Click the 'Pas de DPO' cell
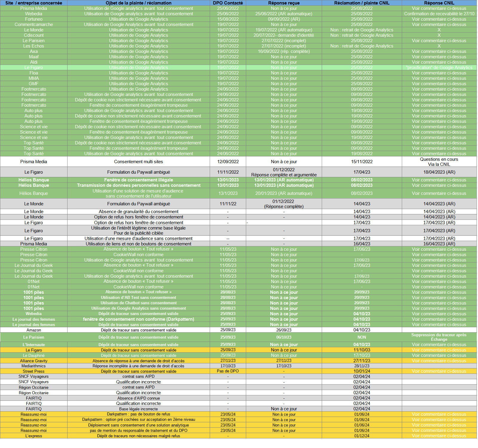Screen dimensions: 478x448 pos(228,371)
